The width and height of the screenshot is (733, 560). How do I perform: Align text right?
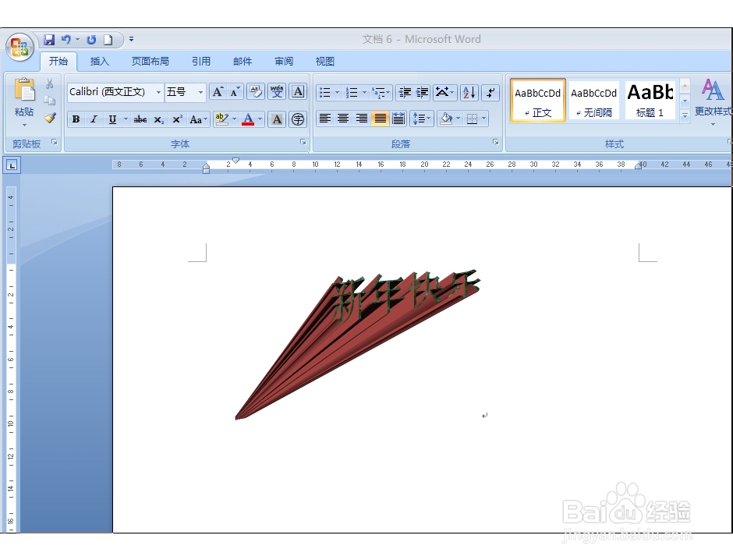pyautogui.click(x=361, y=119)
